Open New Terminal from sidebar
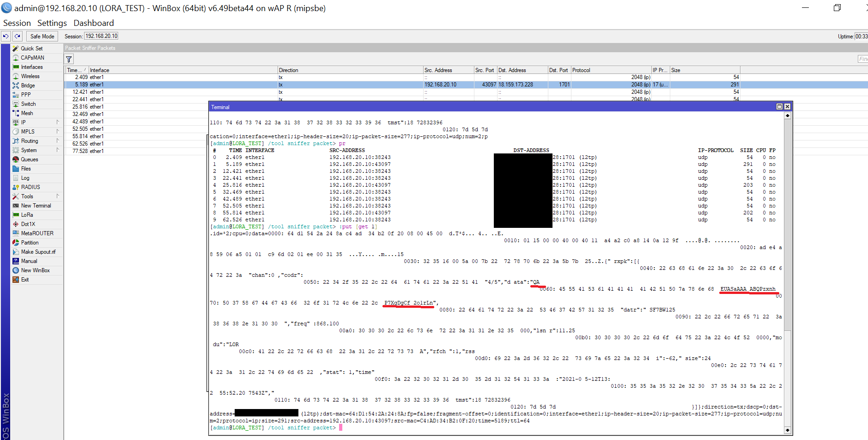Screen dimensions: 868x440 (36, 206)
